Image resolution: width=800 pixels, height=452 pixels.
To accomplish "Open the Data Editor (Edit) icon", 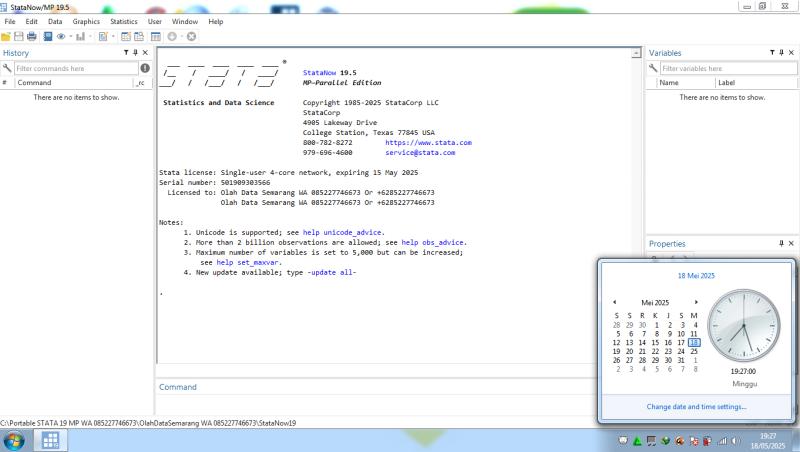I will click(125, 36).
